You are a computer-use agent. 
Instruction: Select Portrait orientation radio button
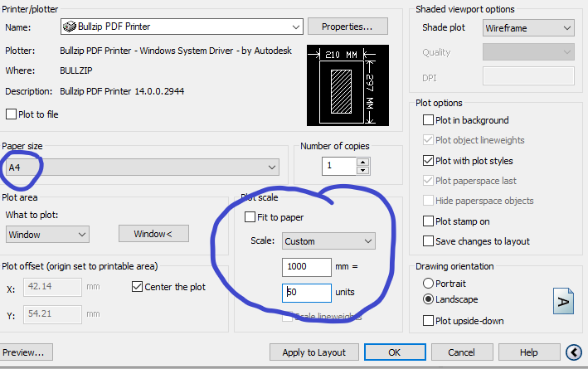pos(428,283)
